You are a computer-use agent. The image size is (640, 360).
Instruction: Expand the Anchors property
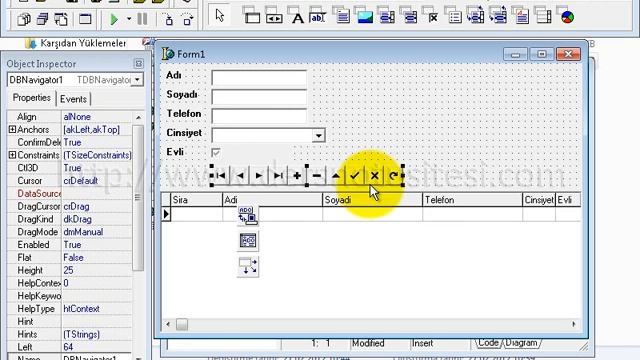pyautogui.click(x=12, y=129)
